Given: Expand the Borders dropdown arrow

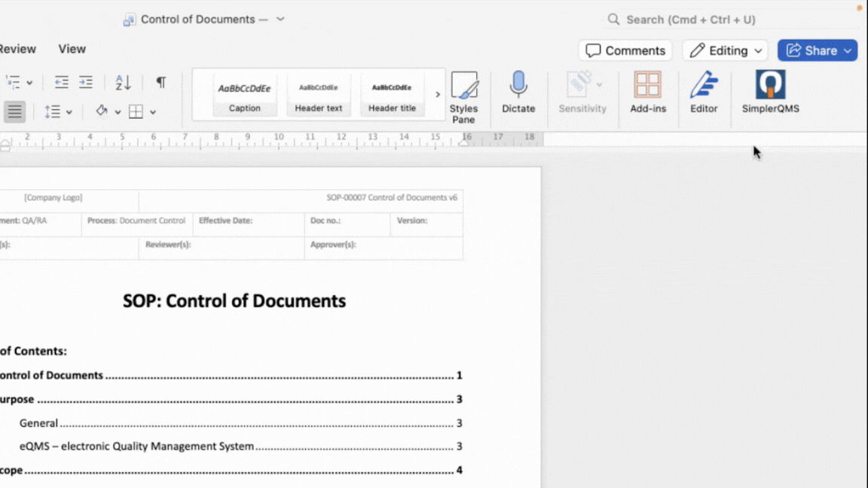Looking at the screenshot, I should (x=153, y=112).
